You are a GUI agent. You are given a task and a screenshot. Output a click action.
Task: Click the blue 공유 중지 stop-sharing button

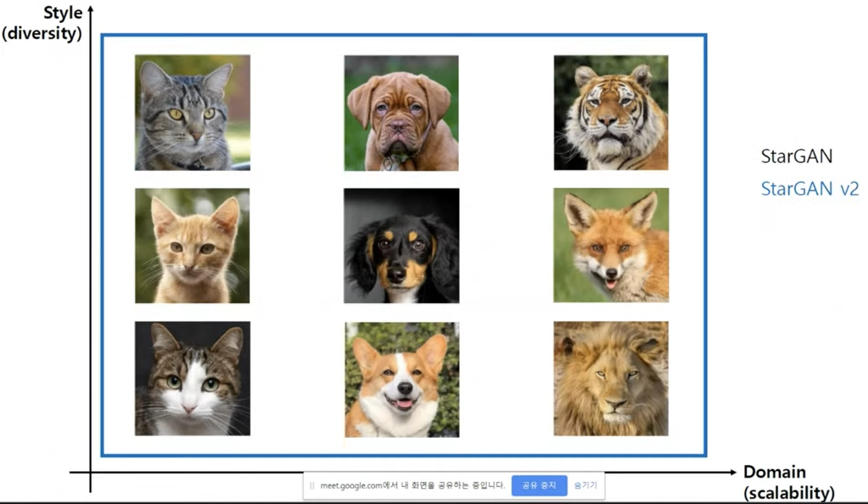click(x=539, y=485)
